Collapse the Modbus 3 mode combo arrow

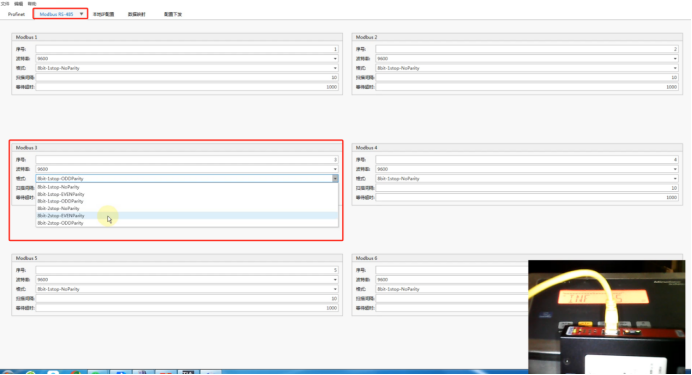pos(335,179)
